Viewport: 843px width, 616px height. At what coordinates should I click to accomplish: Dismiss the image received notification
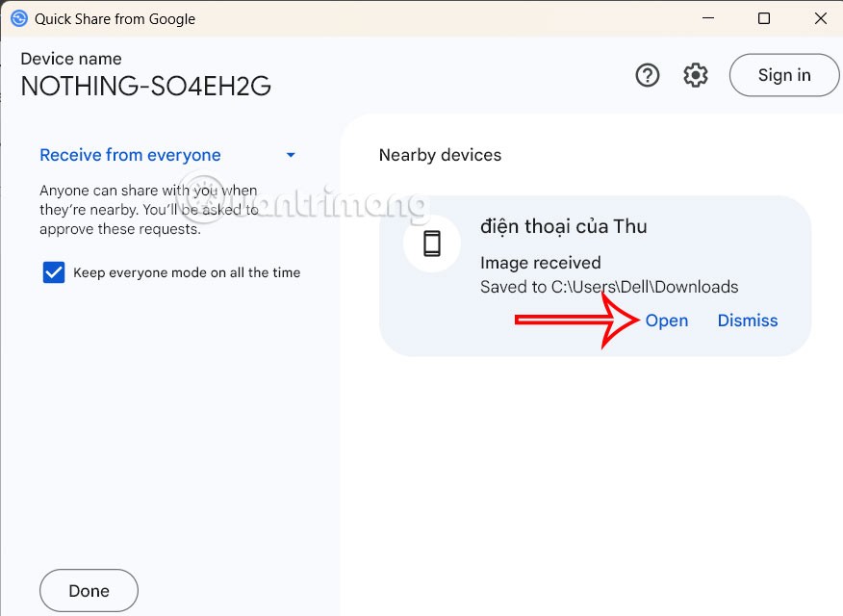[x=748, y=321]
